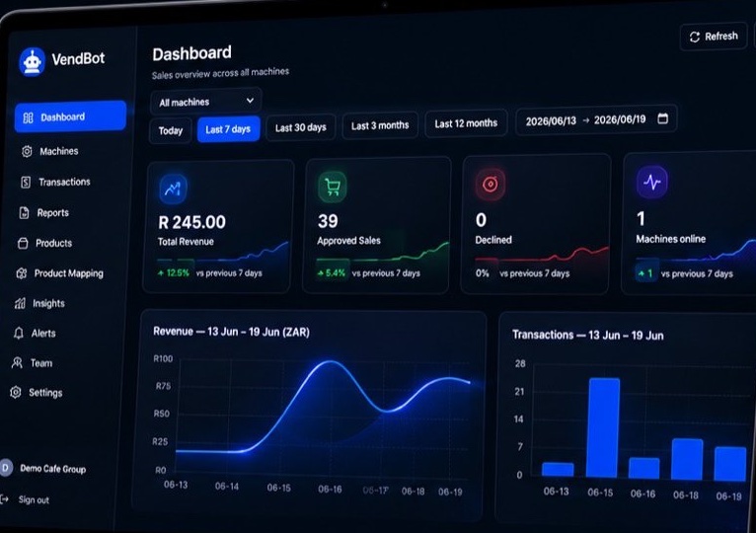Click the Products box icon
756x533 pixels.
(23, 243)
